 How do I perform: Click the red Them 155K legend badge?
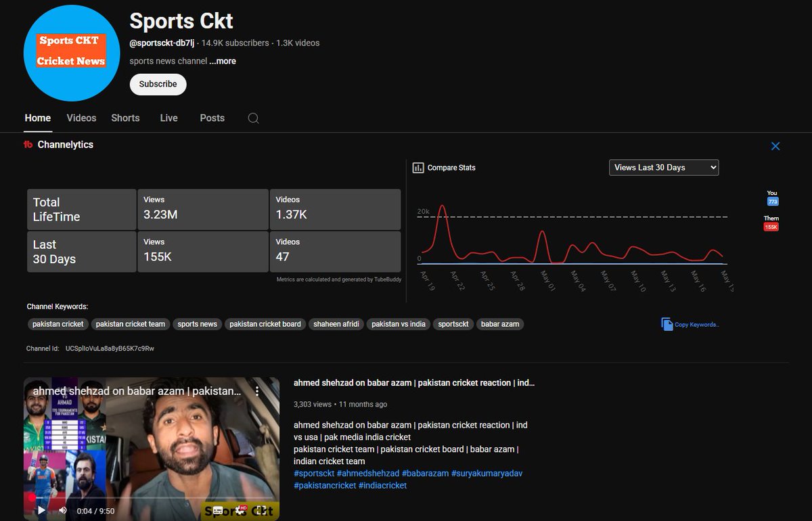(x=771, y=227)
